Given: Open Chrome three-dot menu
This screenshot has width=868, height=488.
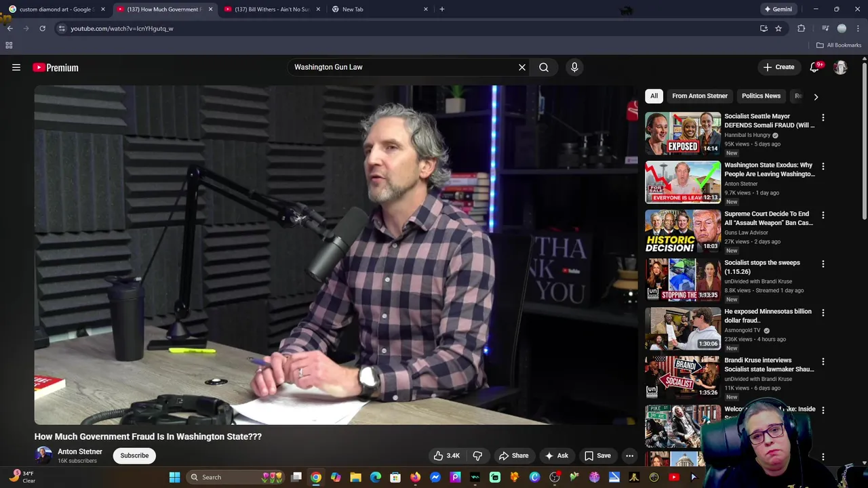Looking at the screenshot, I should (x=858, y=28).
